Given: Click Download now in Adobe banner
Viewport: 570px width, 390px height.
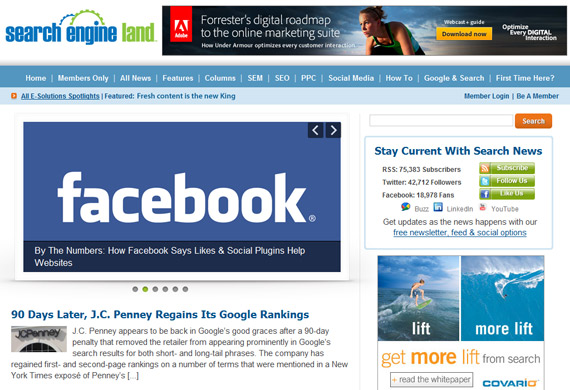Looking at the screenshot, I should coord(464,34).
